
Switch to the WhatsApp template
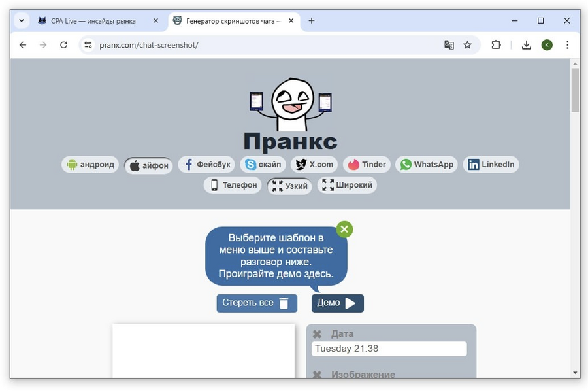pyautogui.click(x=427, y=164)
